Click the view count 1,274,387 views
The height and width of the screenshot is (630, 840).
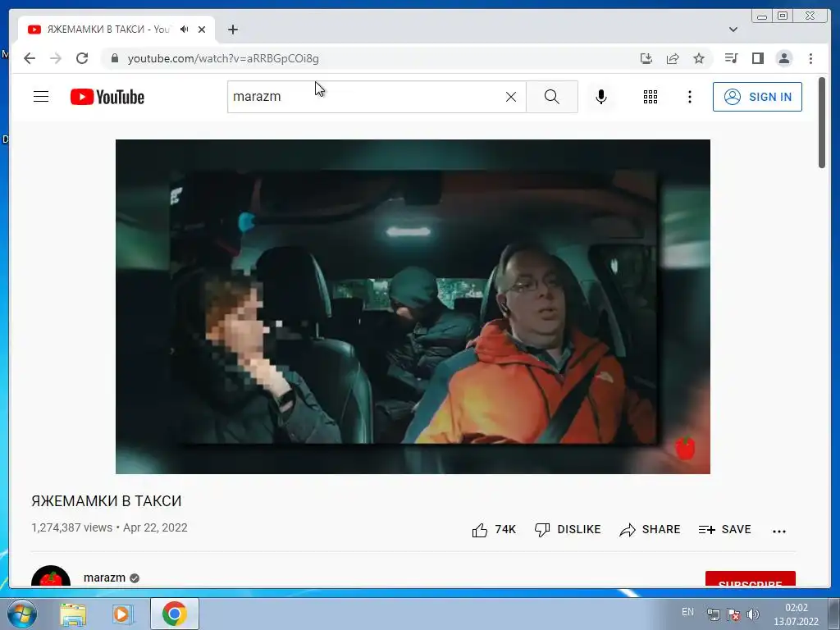pos(72,527)
